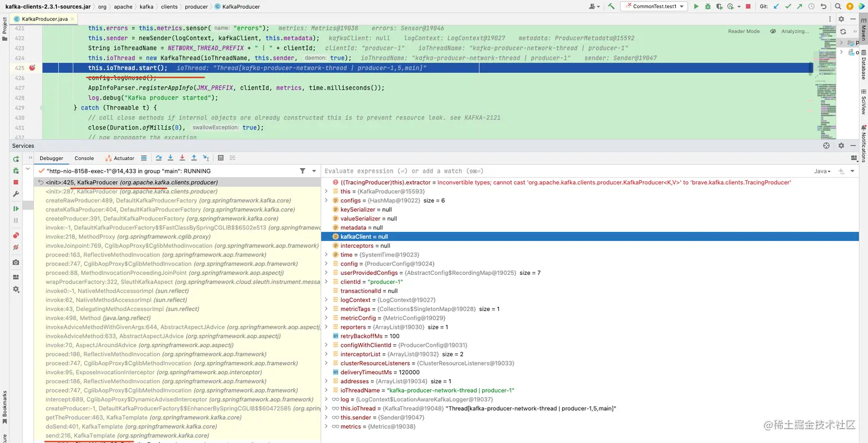The height and width of the screenshot is (443, 868).
Task: Open the user profile dropdown in toolbar
Action: (595, 6)
